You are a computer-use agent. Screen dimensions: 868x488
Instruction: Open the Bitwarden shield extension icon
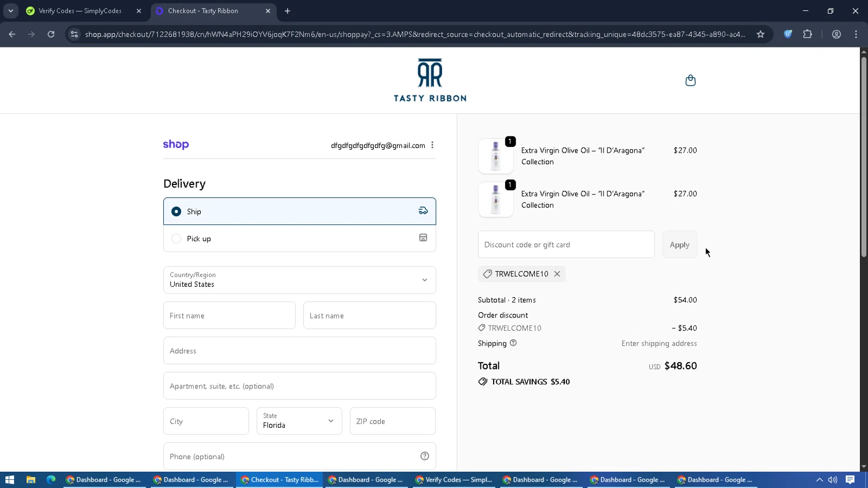click(788, 34)
